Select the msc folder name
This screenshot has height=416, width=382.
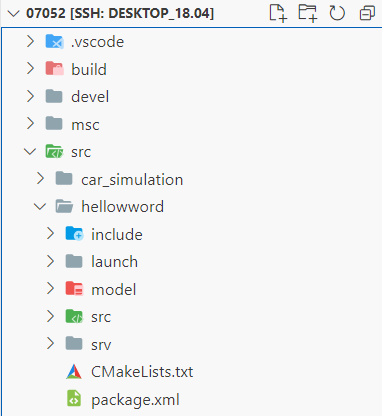[x=85, y=125]
